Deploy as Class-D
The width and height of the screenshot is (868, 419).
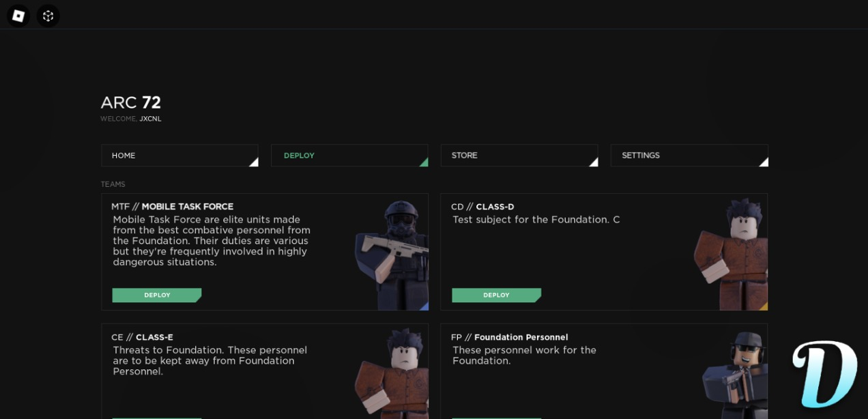pyautogui.click(x=496, y=295)
